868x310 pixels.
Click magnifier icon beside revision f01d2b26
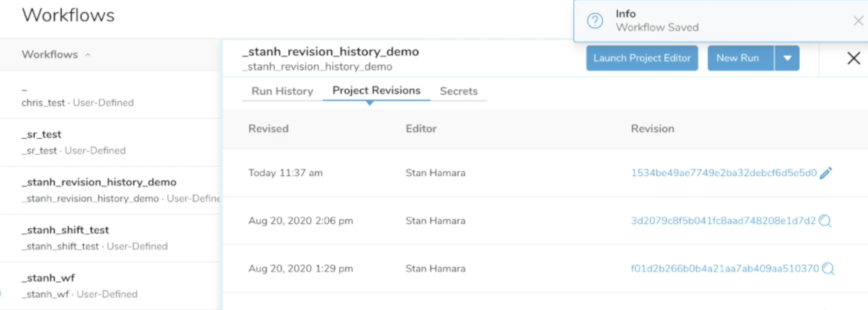[x=828, y=269]
